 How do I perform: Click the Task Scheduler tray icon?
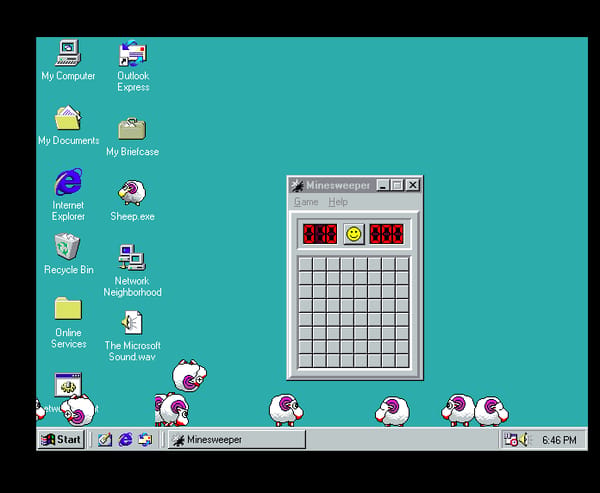[511, 439]
